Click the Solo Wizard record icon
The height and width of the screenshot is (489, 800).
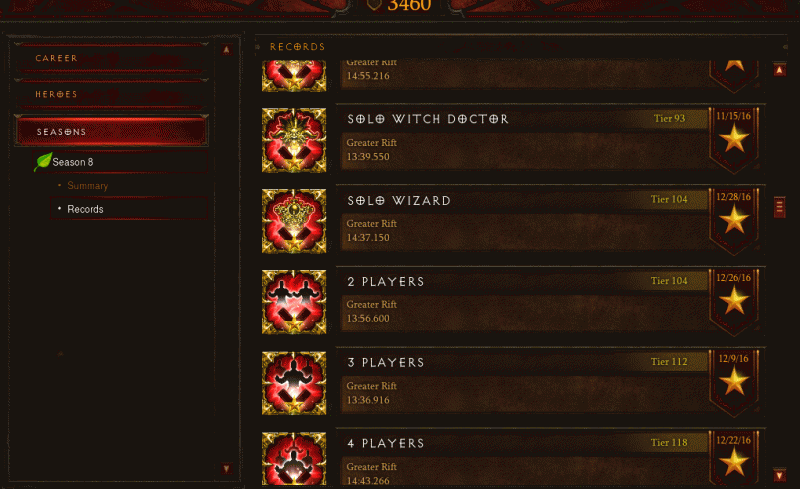tap(294, 221)
